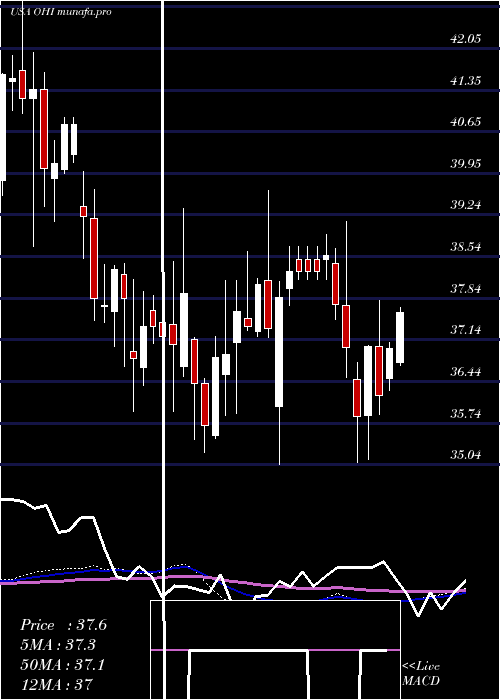Click the 37.14 price axis label
The height and width of the screenshot is (700, 500).
tap(466, 330)
